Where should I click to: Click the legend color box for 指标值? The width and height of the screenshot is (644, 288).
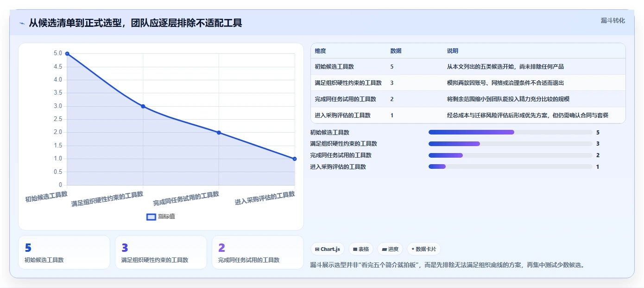(151, 217)
